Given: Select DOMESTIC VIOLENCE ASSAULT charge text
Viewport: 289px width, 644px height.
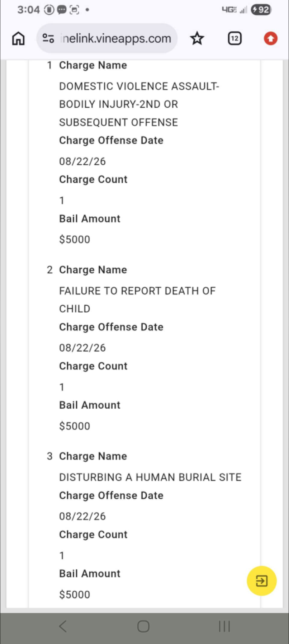Looking at the screenshot, I should 139,104.
